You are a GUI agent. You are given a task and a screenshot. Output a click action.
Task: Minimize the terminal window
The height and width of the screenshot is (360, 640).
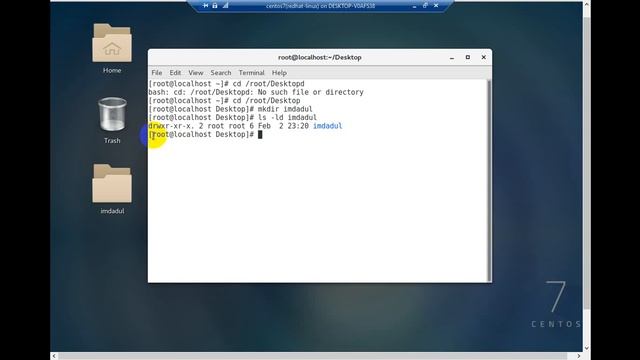pyautogui.click(x=452, y=58)
